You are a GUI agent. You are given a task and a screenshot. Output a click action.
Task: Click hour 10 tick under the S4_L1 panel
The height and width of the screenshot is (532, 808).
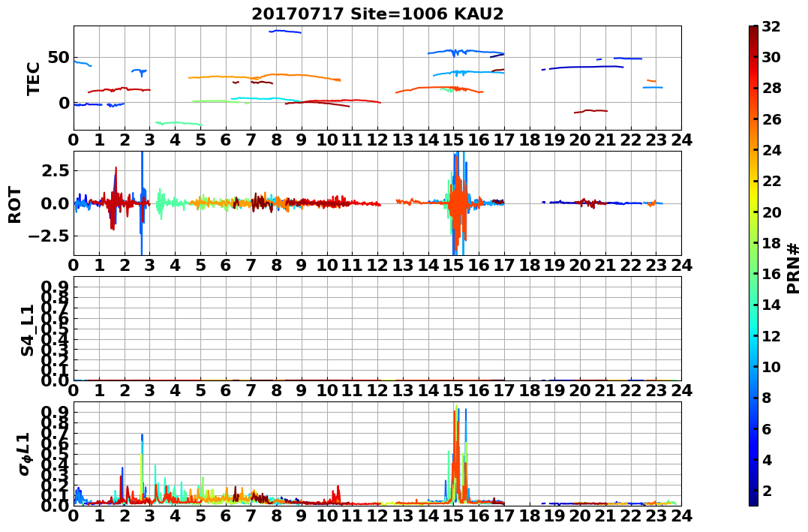pyautogui.click(x=327, y=390)
